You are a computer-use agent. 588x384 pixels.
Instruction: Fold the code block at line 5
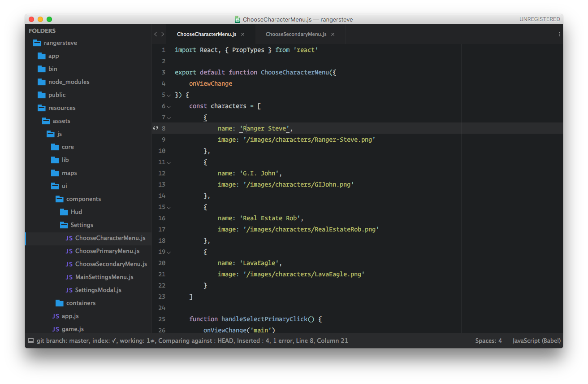(x=169, y=95)
